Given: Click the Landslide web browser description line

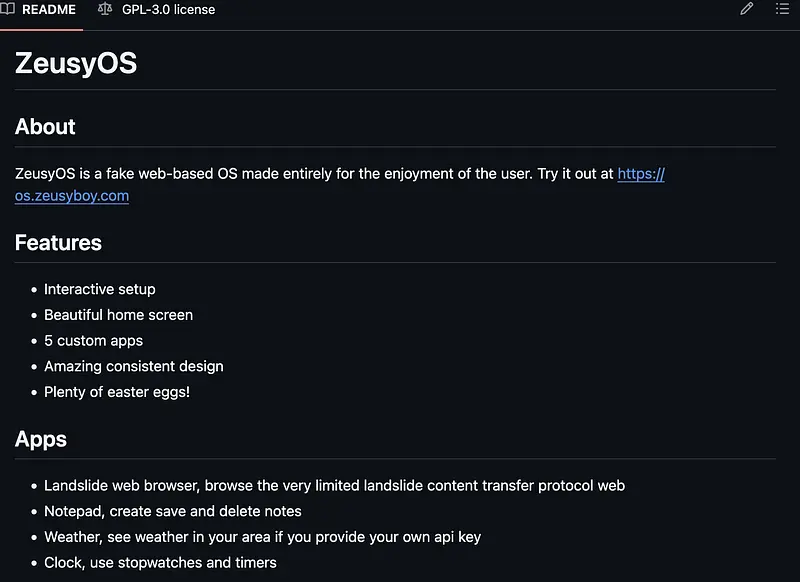Looking at the screenshot, I should (334, 486).
